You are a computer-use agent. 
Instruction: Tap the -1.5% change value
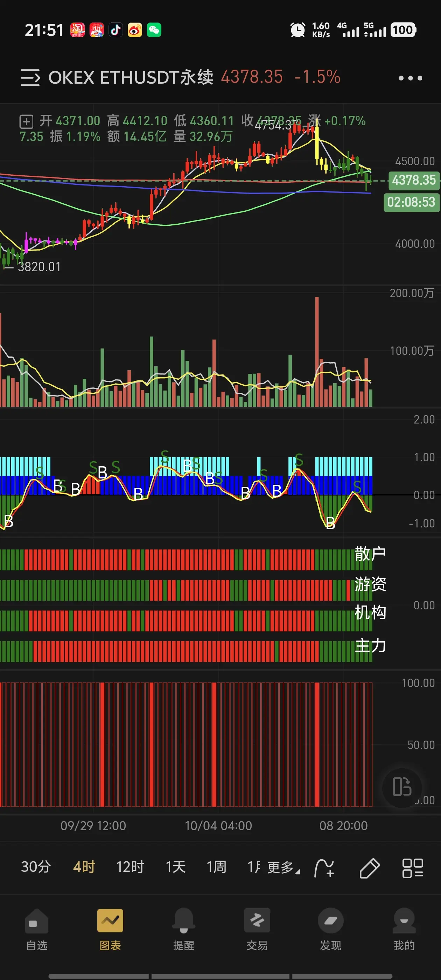click(x=317, y=77)
